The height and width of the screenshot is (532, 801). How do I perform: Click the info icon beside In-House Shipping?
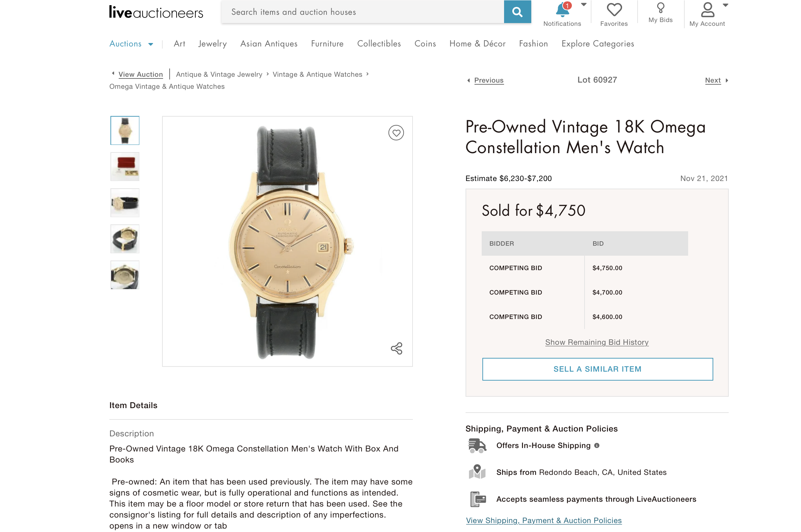tap(597, 446)
